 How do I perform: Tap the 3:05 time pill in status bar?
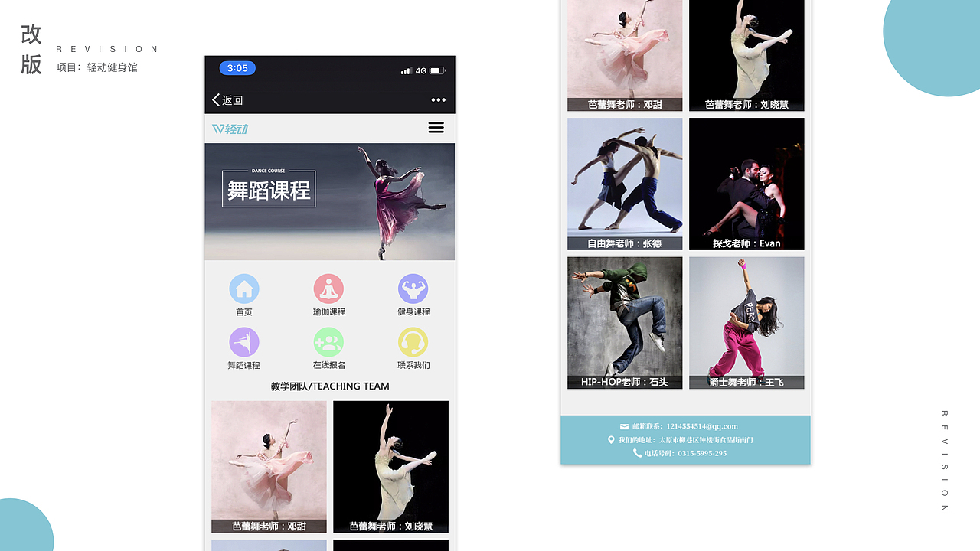point(237,68)
